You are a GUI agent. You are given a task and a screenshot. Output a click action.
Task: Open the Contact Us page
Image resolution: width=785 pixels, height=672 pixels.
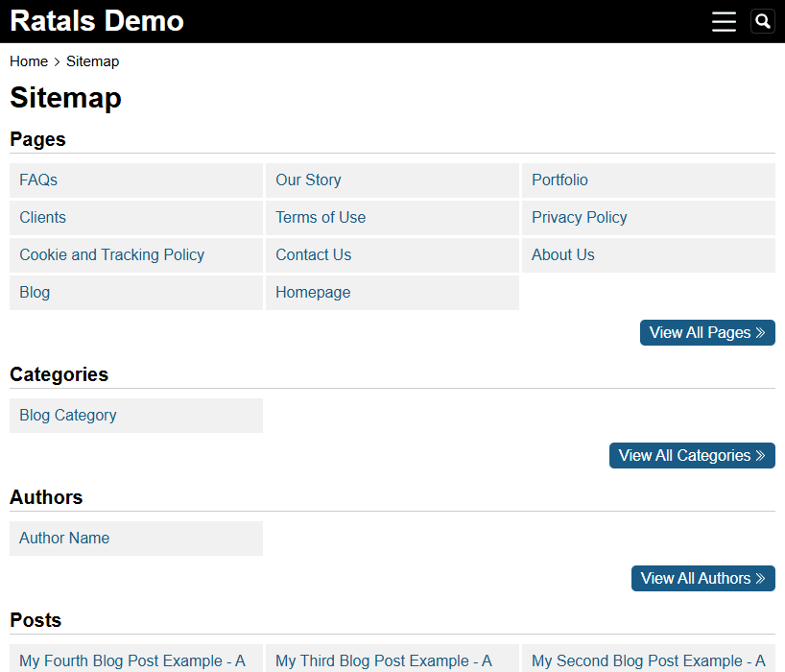pyautogui.click(x=392, y=255)
